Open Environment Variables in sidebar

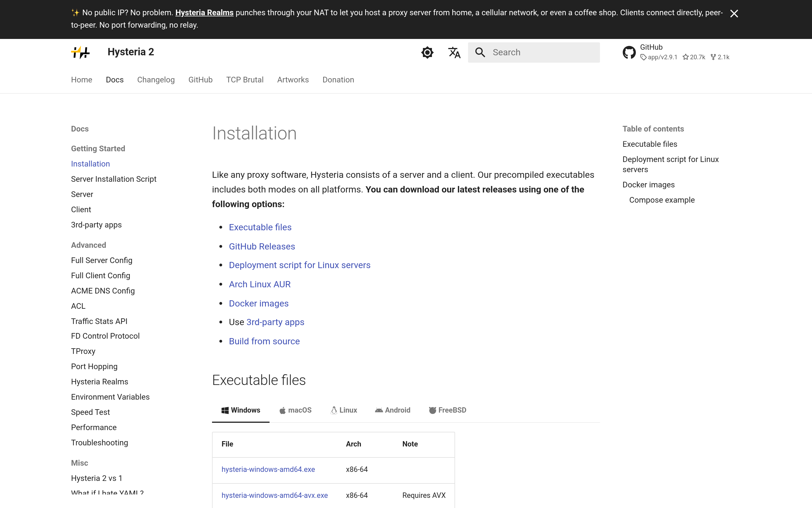coord(111,397)
